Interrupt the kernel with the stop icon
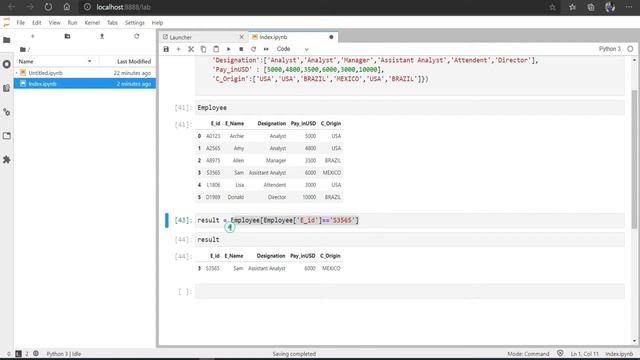Image resolution: width=640 pixels, height=360 pixels. point(241,49)
